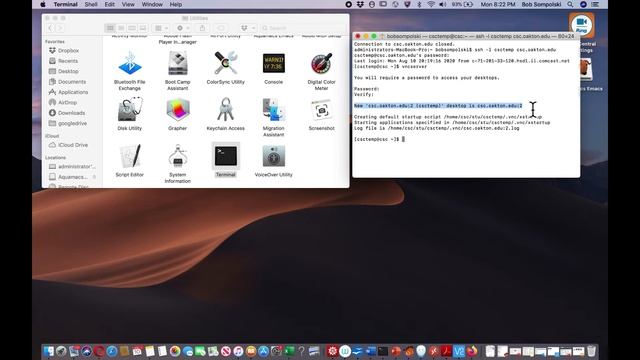Click the Dropbox menu bar icon
Viewport: 640px width, 360px height.
pyautogui.click(x=360, y=4)
